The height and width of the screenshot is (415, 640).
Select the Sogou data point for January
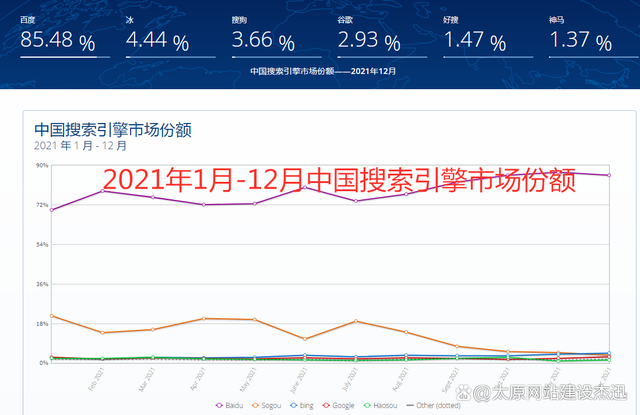52,316
